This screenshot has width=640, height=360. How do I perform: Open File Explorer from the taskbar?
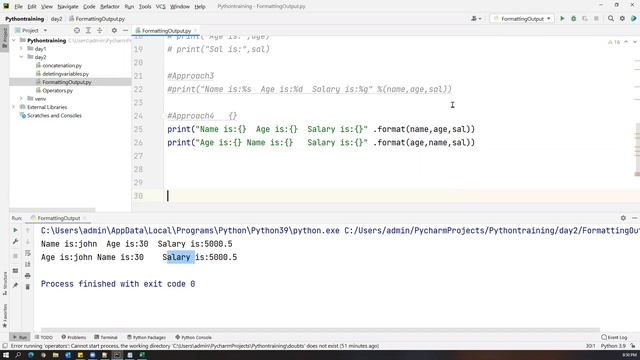click(x=56, y=355)
